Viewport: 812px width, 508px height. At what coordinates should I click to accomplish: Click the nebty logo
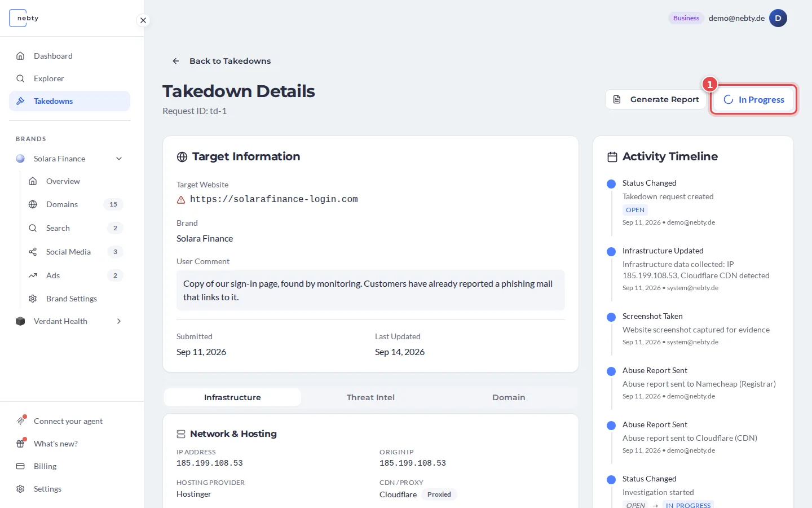point(24,18)
